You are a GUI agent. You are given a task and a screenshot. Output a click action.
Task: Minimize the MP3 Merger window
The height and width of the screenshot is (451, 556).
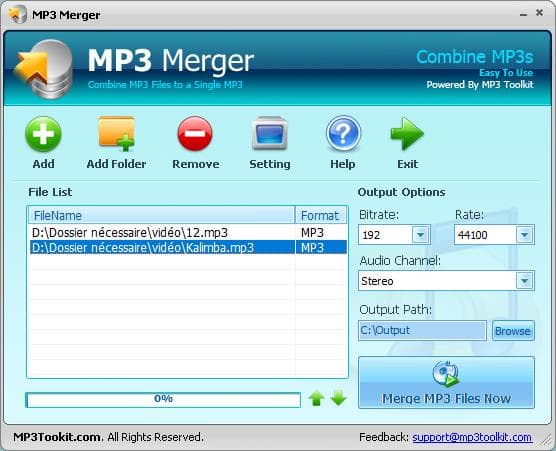(x=523, y=15)
